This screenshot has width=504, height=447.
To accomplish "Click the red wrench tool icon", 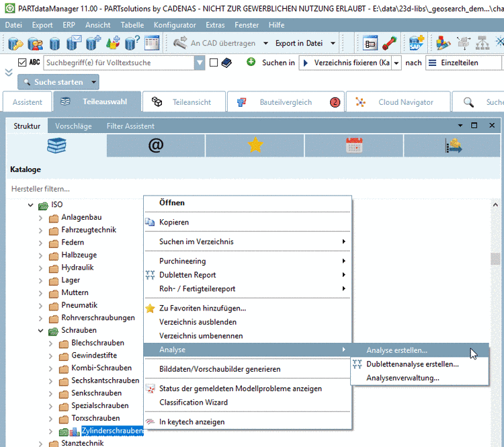I will [390, 43].
